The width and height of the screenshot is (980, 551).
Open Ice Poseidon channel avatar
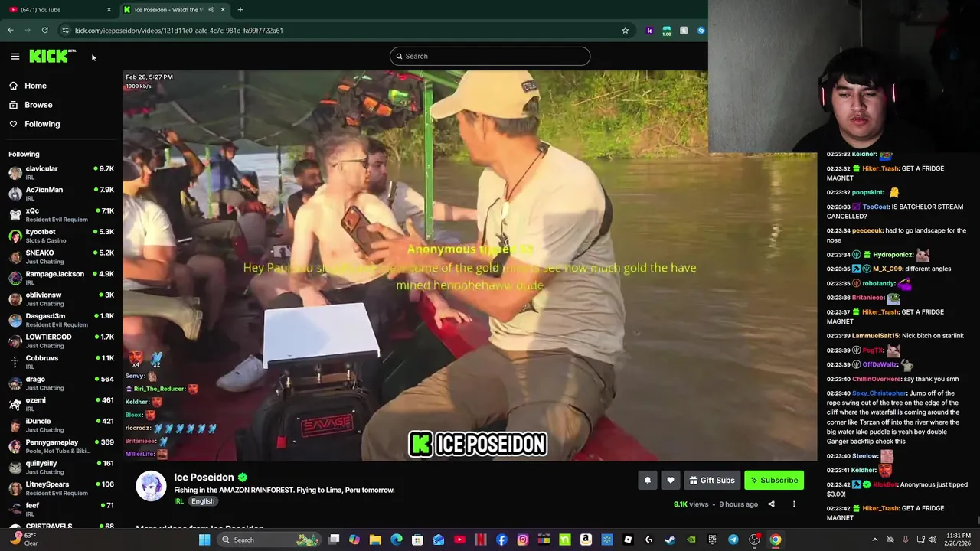pos(151,487)
